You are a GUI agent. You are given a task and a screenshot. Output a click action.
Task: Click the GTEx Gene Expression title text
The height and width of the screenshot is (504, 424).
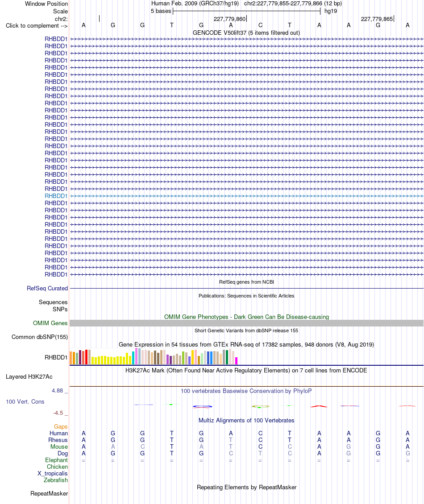pos(246,345)
